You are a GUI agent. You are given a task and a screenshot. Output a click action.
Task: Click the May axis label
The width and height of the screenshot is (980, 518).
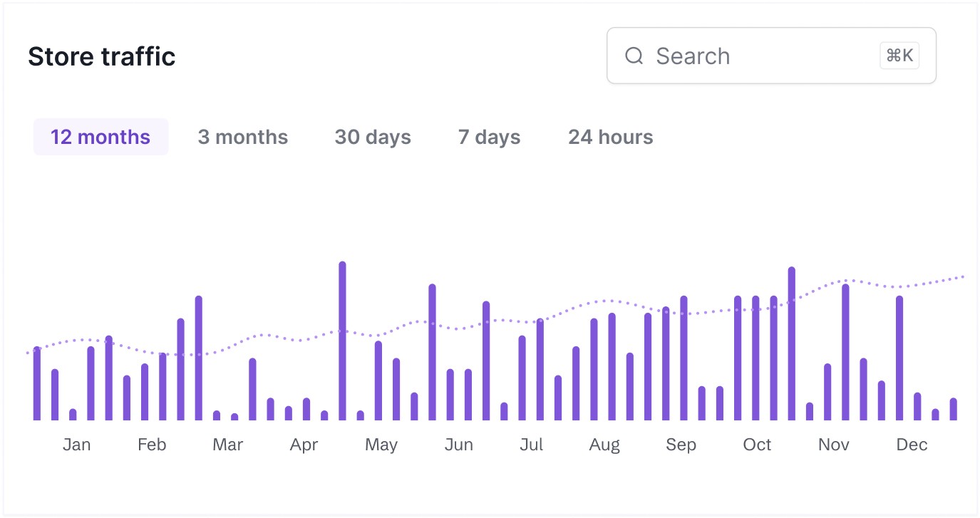[381, 445]
